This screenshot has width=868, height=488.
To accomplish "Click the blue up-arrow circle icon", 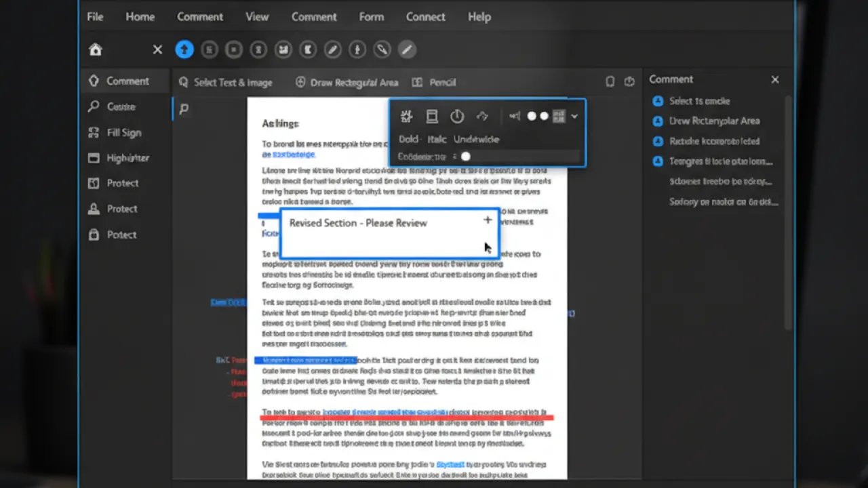I will [x=184, y=49].
